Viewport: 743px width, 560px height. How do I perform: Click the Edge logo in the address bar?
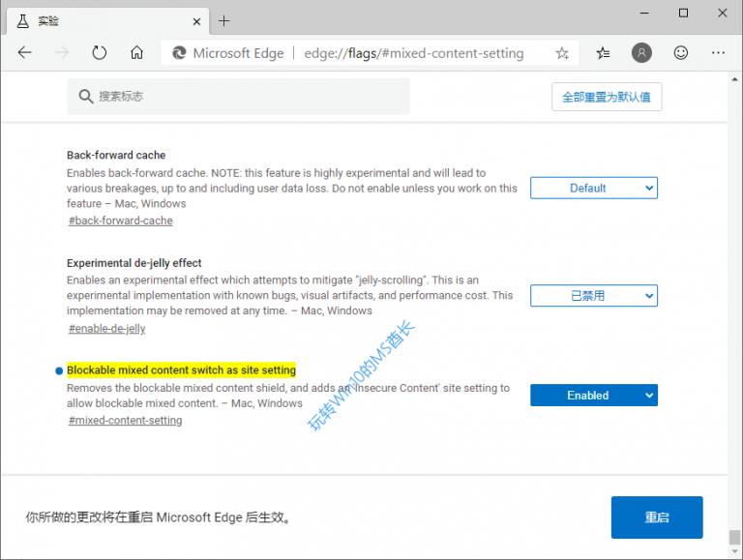[179, 53]
